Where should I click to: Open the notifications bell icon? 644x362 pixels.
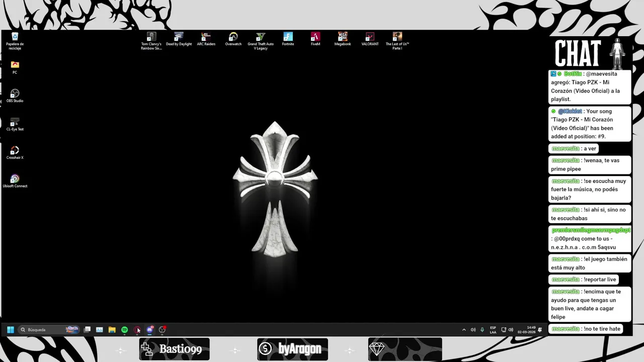point(540,330)
